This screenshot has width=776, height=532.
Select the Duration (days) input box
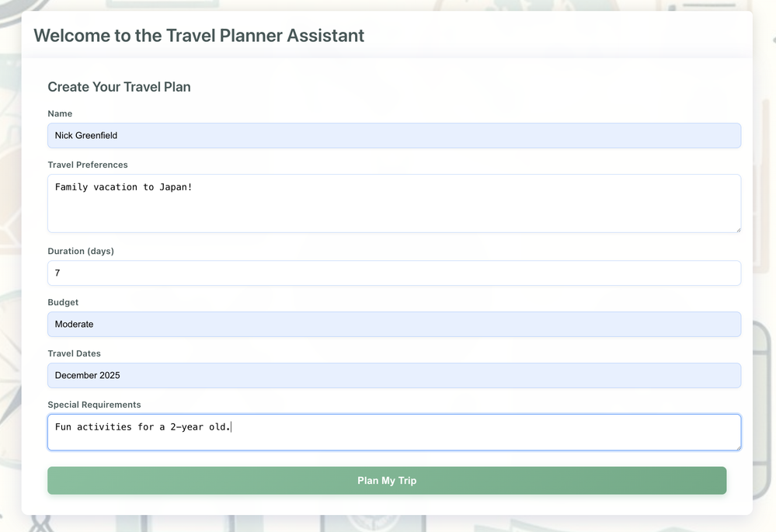coord(394,273)
